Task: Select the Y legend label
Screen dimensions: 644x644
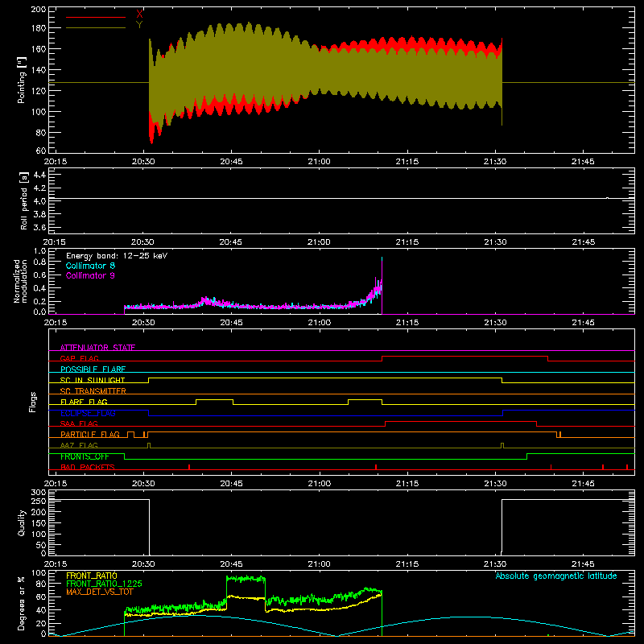Action: 139,25
